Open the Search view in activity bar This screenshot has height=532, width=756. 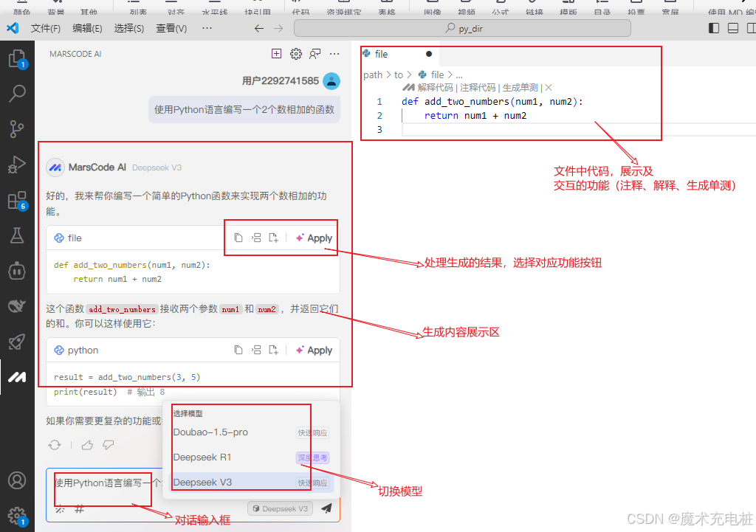click(18, 93)
